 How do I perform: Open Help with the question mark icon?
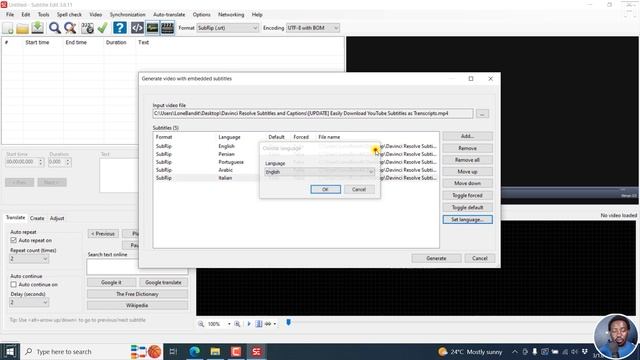tap(120, 28)
